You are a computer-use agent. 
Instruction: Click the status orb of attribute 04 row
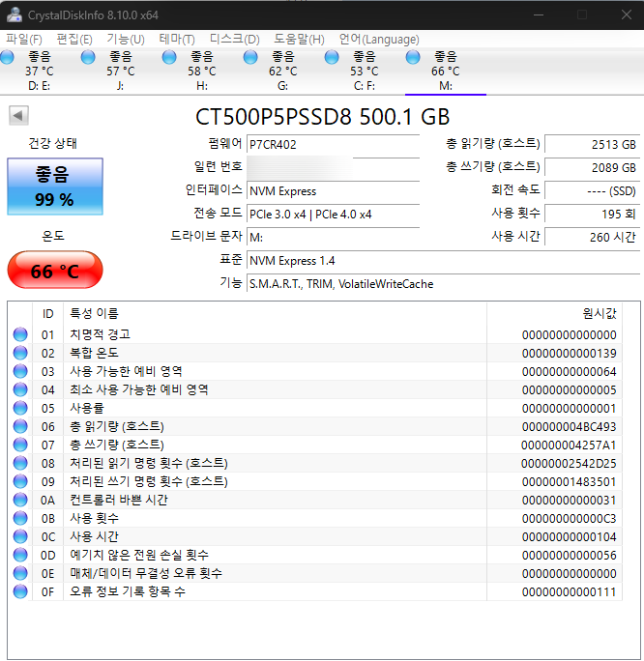(20, 389)
